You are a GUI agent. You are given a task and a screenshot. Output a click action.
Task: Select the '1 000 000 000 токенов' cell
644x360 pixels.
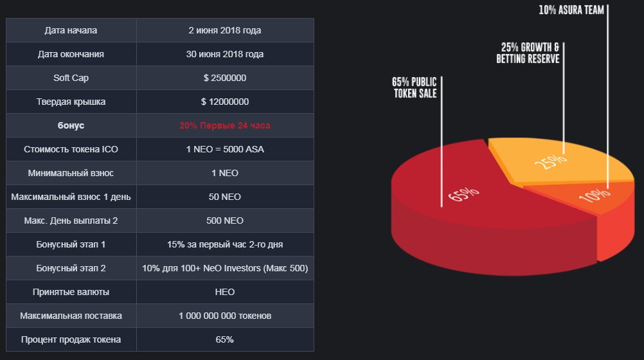coord(225,316)
